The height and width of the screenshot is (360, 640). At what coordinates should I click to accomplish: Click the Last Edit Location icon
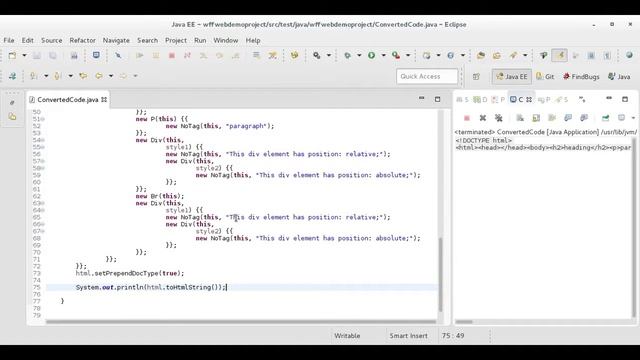click(x=83, y=76)
